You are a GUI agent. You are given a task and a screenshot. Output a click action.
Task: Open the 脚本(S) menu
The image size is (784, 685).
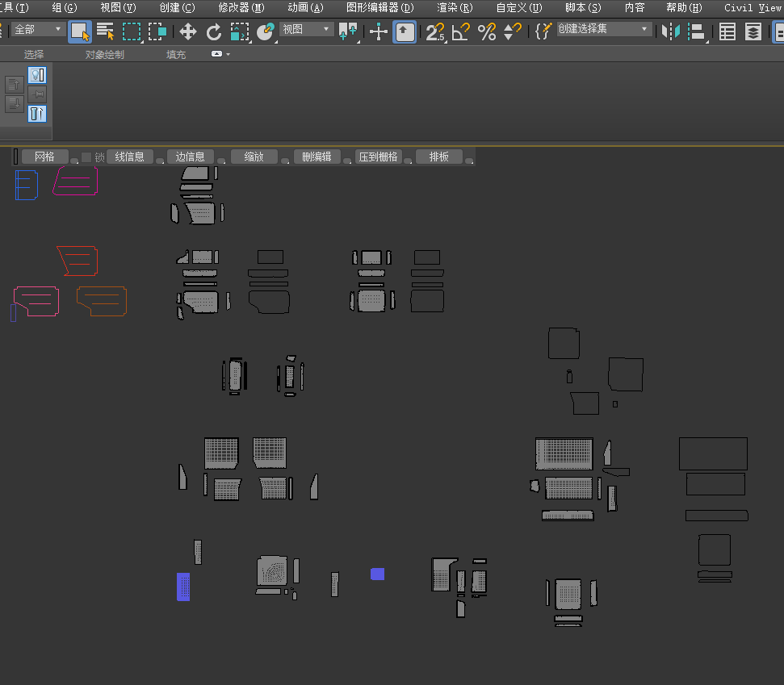[583, 7]
